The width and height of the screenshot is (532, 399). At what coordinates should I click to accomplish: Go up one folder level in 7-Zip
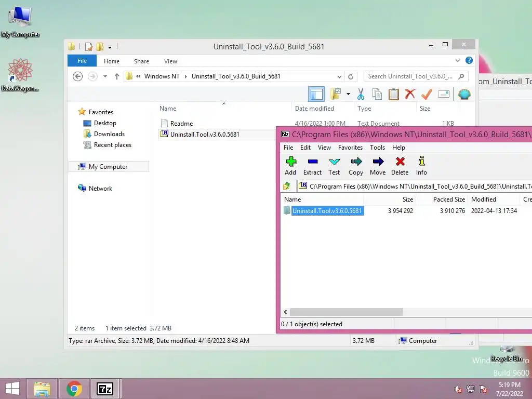tap(287, 186)
